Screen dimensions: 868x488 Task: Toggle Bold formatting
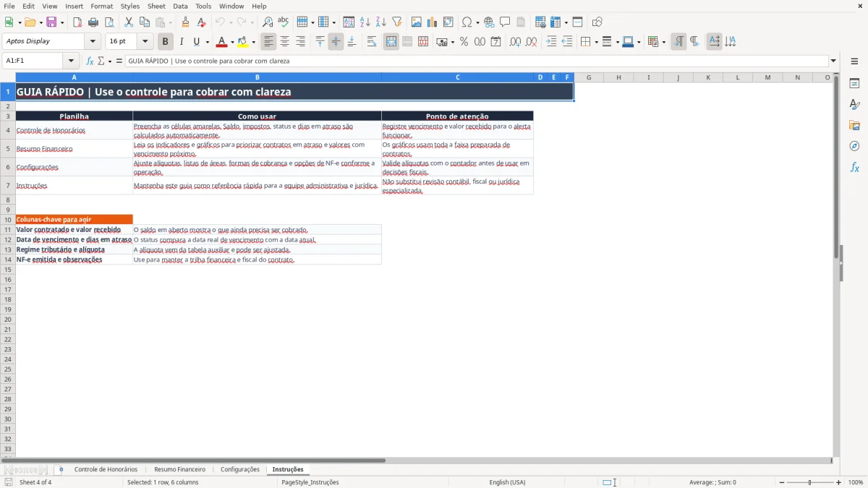[166, 42]
